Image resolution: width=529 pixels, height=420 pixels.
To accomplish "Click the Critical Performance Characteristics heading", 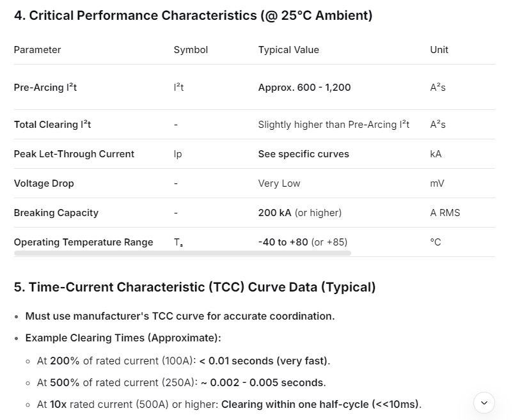I will [193, 15].
